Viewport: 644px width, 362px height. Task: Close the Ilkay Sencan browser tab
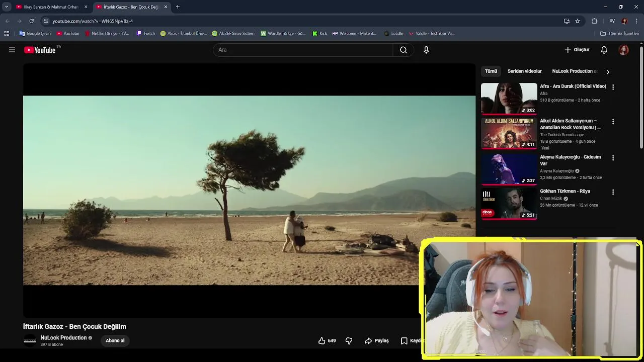[86, 7]
